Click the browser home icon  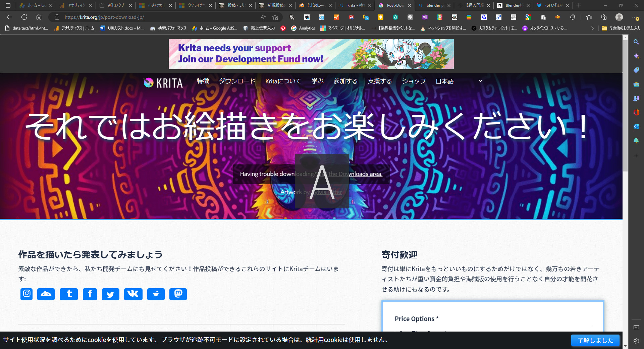click(39, 17)
